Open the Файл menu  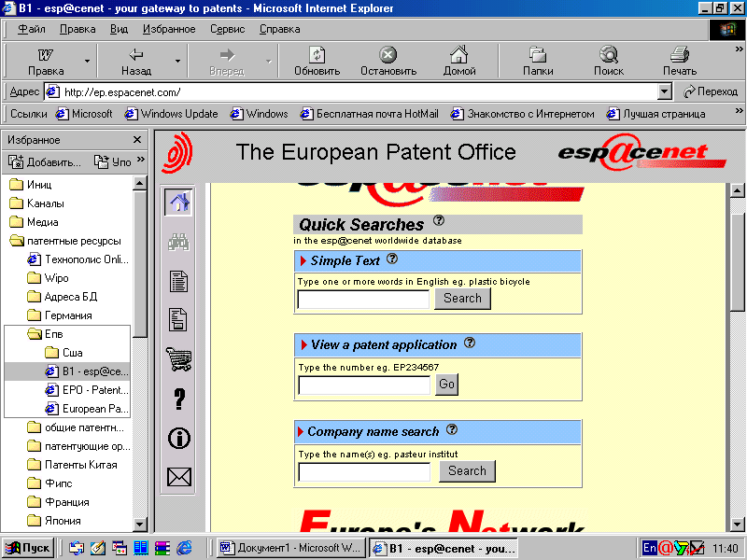(x=32, y=29)
